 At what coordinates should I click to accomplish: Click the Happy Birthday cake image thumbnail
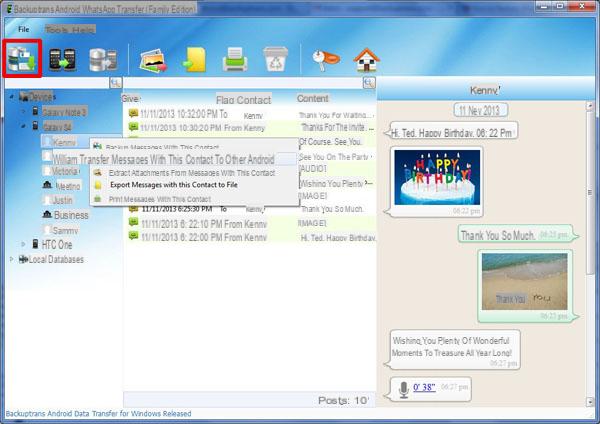tap(437, 177)
